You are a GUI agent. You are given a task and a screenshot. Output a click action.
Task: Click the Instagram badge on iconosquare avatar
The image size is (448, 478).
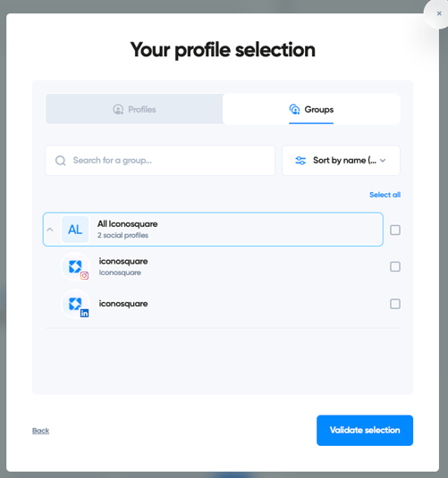tap(85, 275)
